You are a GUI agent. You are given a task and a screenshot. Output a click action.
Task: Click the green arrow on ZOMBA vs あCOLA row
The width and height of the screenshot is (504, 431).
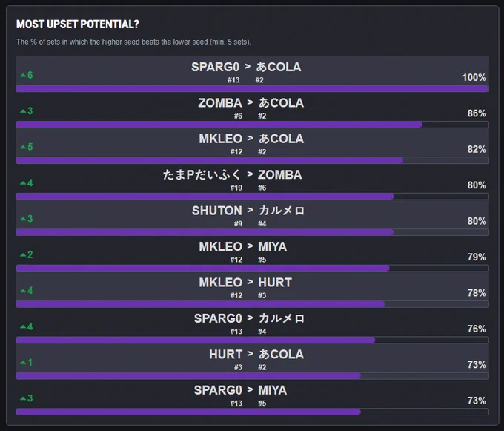23,111
